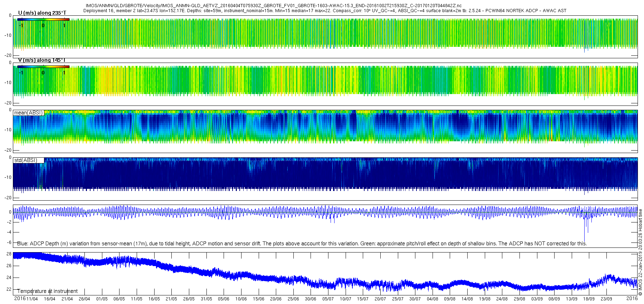Select the mean(ABSI) panel label

click(28, 113)
